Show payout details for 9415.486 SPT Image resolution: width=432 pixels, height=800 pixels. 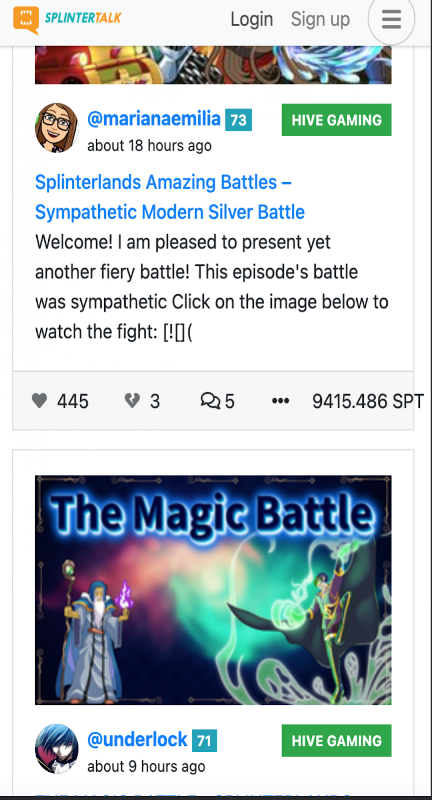click(368, 402)
